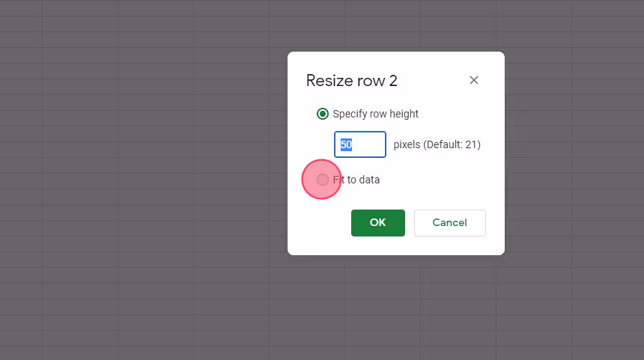
Task: Select the Fit to data radio option
Action: click(x=323, y=180)
